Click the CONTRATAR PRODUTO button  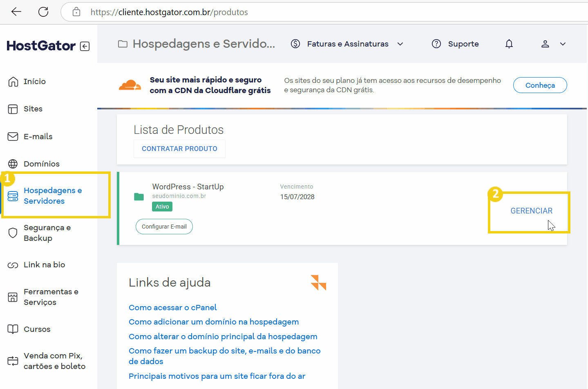coord(179,149)
